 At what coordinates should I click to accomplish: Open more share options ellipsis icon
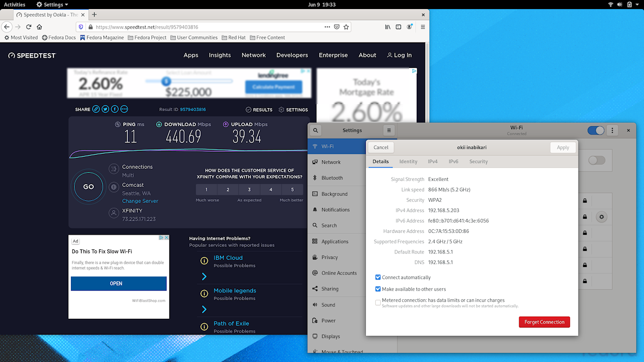[x=124, y=109]
